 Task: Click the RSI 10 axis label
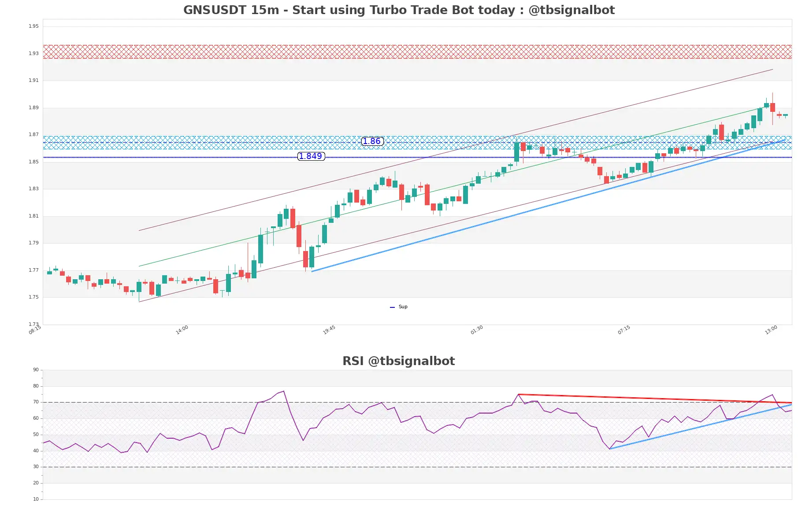point(36,499)
